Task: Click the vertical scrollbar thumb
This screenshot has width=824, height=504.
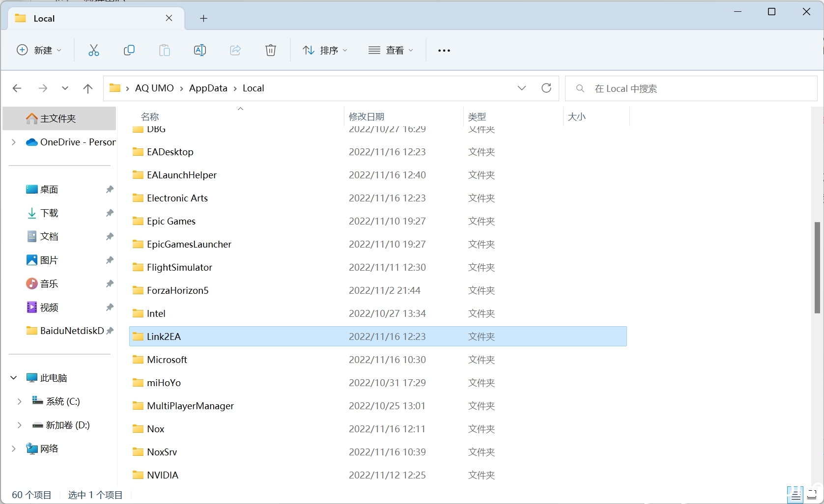Action: [817, 268]
